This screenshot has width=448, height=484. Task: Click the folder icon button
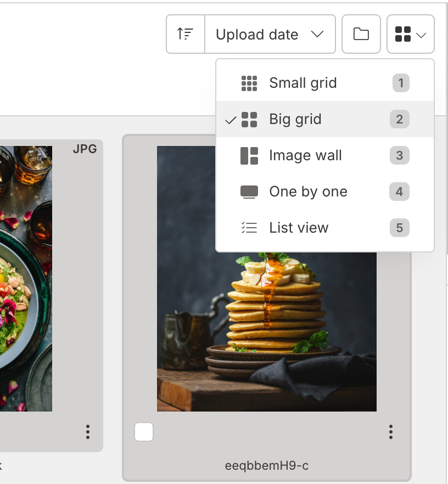pos(361,34)
